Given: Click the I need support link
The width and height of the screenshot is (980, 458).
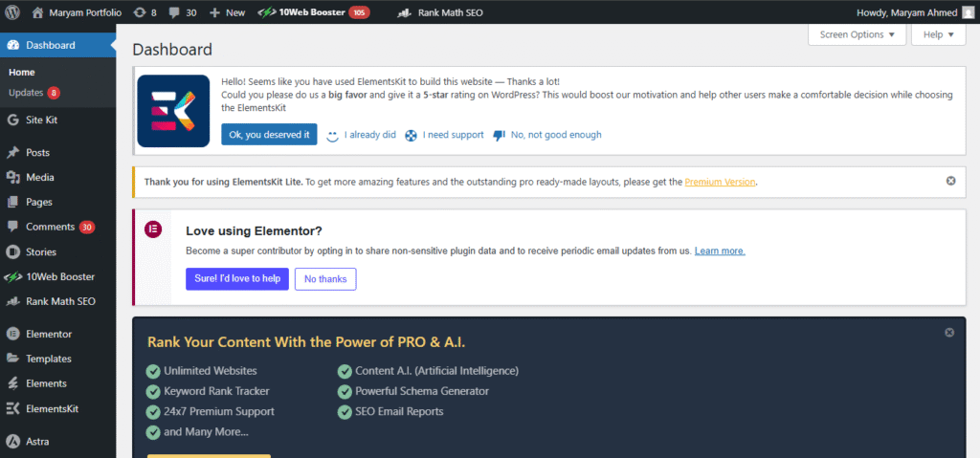Looking at the screenshot, I should point(453,134).
